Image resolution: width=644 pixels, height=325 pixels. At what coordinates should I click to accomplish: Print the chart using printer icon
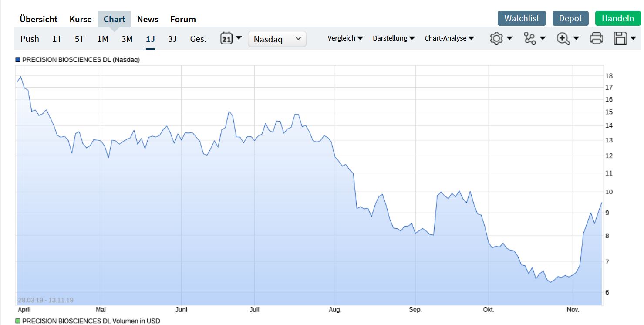596,38
